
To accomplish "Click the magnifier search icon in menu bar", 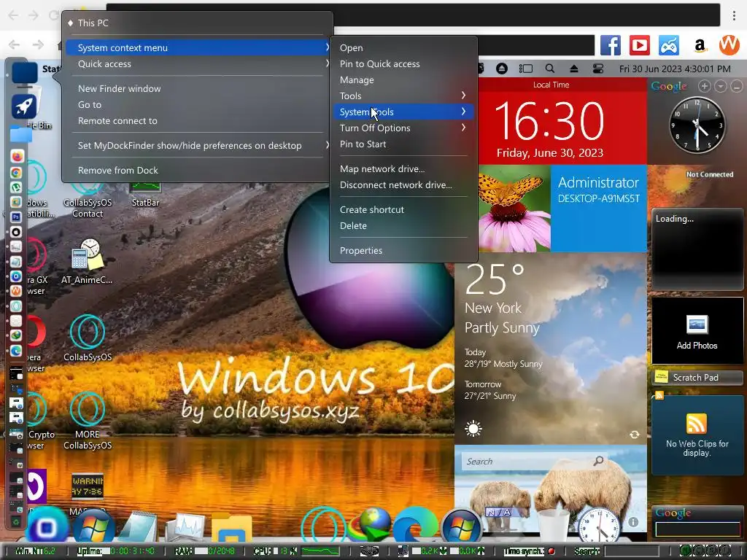I will pos(549,69).
